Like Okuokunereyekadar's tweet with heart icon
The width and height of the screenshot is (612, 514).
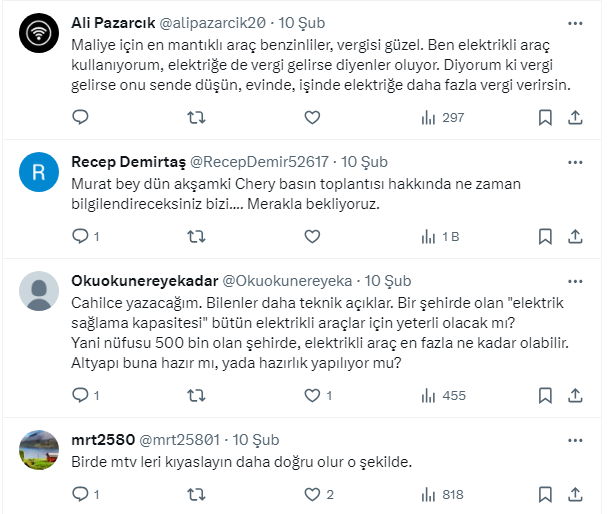tap(312, 395)
